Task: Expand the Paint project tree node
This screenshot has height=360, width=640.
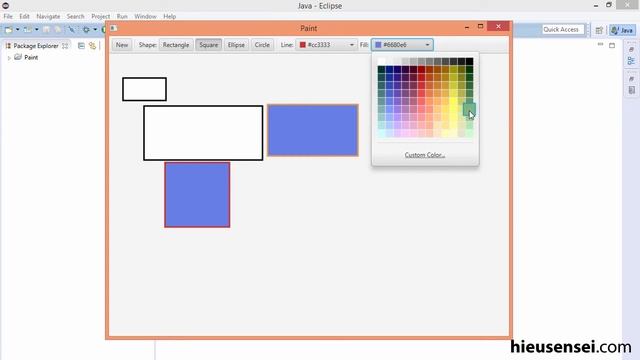Action: (9, 58)
